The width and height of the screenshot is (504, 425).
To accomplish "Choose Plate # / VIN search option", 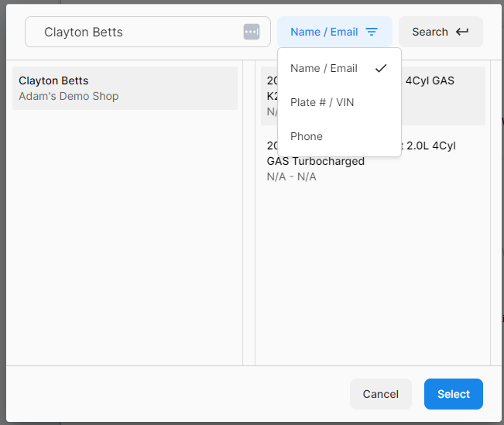I will [x=339, y=102].
